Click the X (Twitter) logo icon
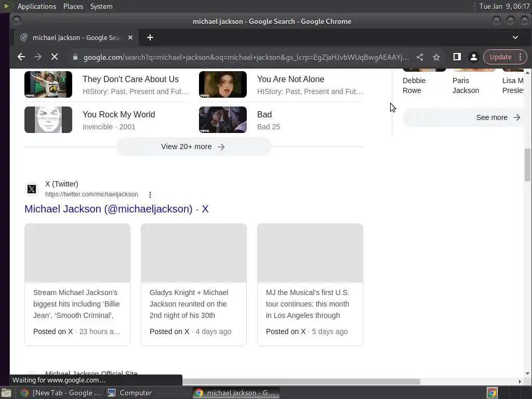The width and height of the screenshot is (532, 399). click(x=32, y=189)
